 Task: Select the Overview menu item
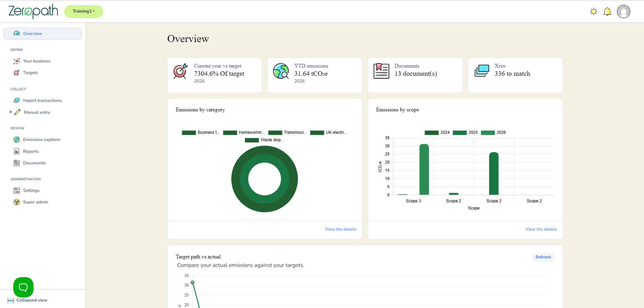[42, 34]
